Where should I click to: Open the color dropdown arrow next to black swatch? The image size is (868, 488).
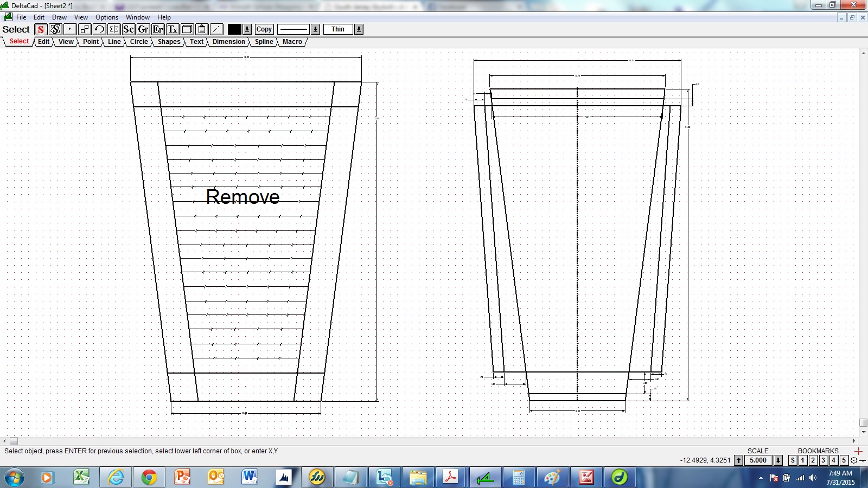247,29
